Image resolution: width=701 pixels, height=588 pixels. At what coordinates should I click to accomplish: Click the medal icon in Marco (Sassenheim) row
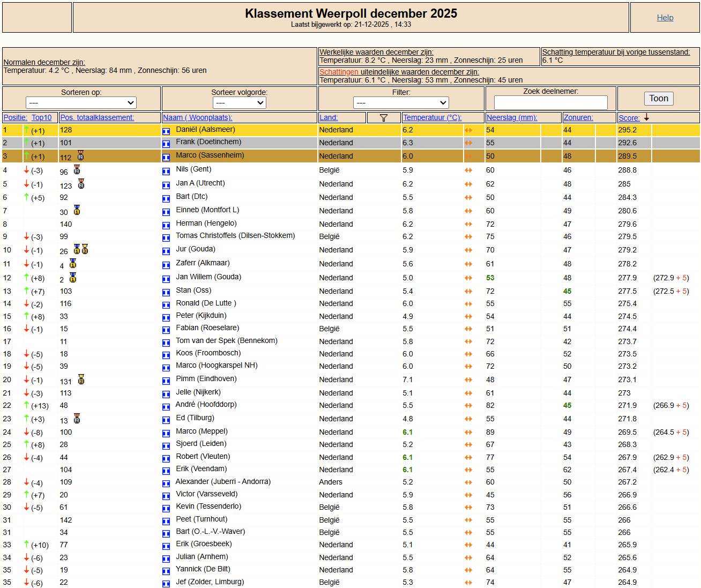(80, 155)
